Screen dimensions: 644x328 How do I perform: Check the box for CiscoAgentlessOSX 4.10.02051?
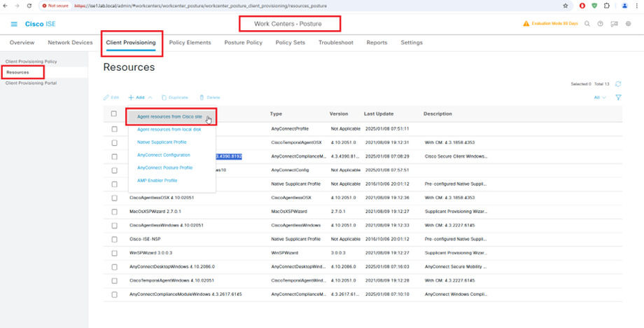114,198
